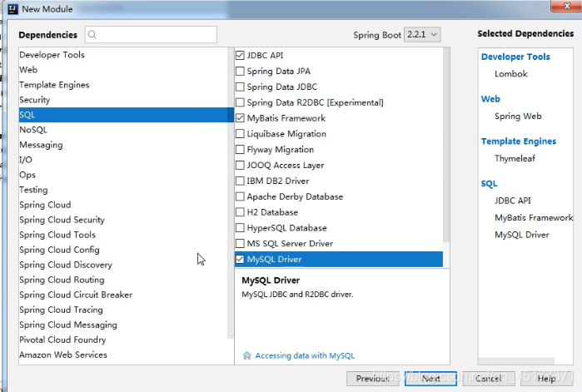The height and width of the screenshot is (392, 582).
Task: Click the Previous button
Action: 373,379
